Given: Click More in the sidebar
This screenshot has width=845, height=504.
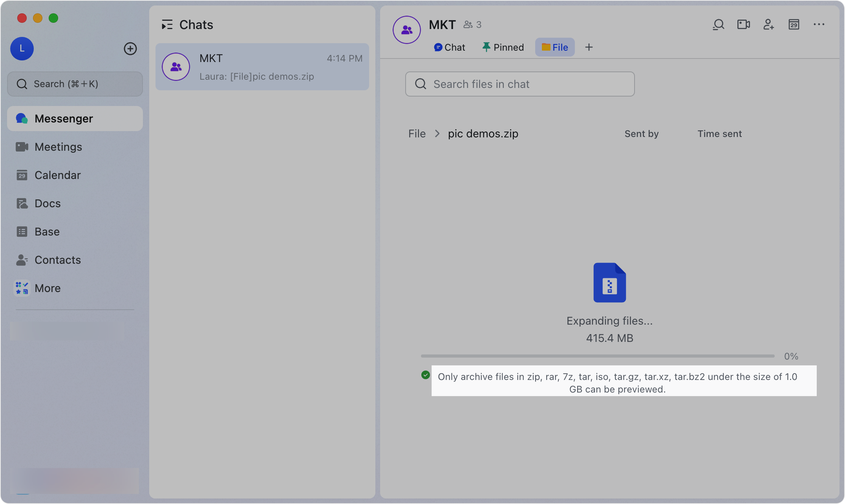Looking at the screenshot, I should coord(47,288).
